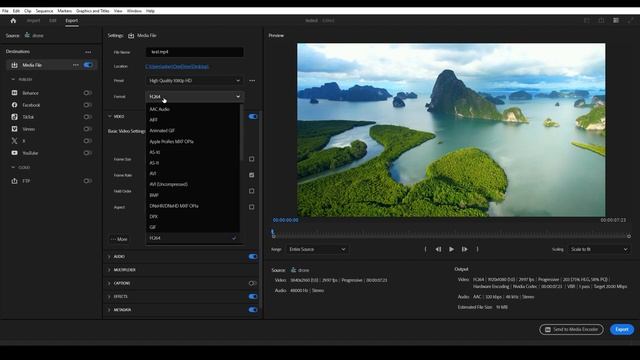Image resolution: width=640 pixels, height=360 pixels.
Task: Click the Behance icon in destinations
Action: point(14,93)
